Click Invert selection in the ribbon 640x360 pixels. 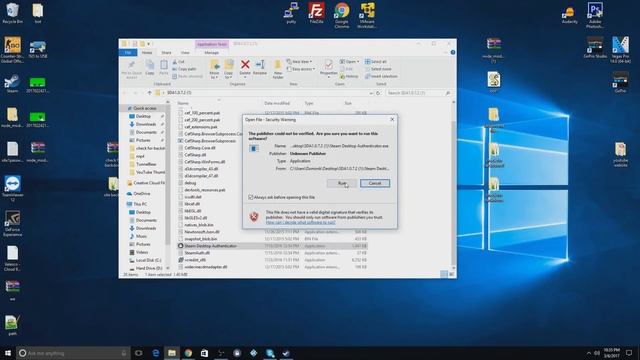pos(381,76)
